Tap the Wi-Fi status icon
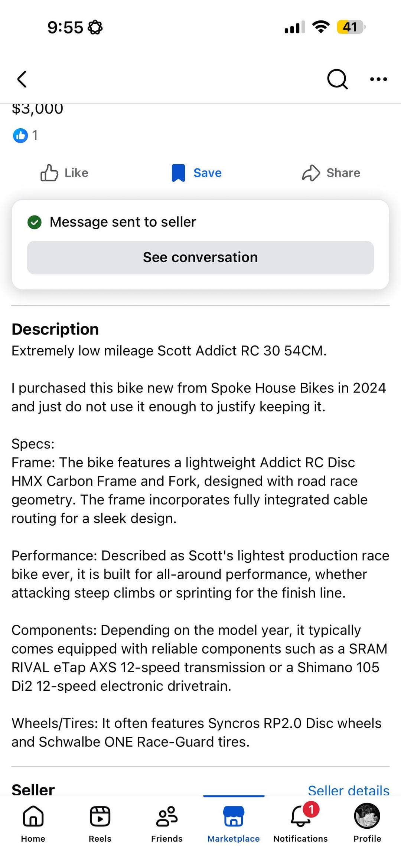 pyautogui.click(x=321, y=27)
